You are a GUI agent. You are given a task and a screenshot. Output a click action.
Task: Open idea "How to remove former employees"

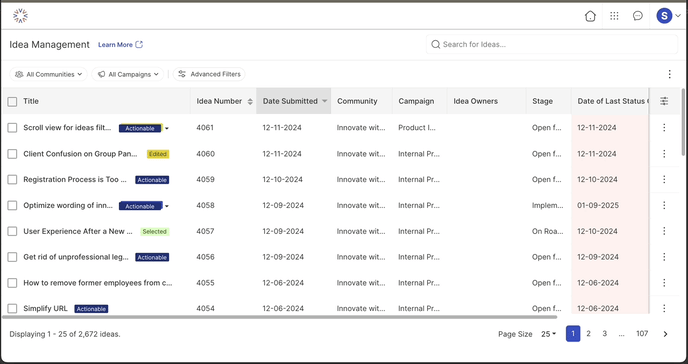[98, 283]
